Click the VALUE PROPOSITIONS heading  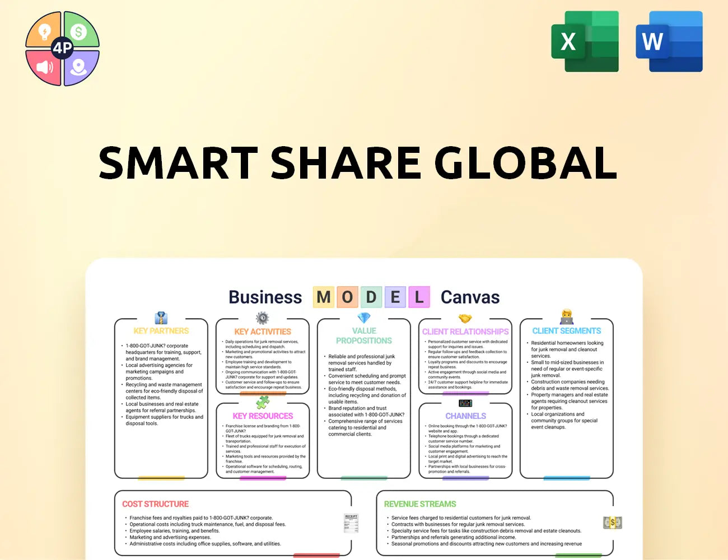click(364, 335)
